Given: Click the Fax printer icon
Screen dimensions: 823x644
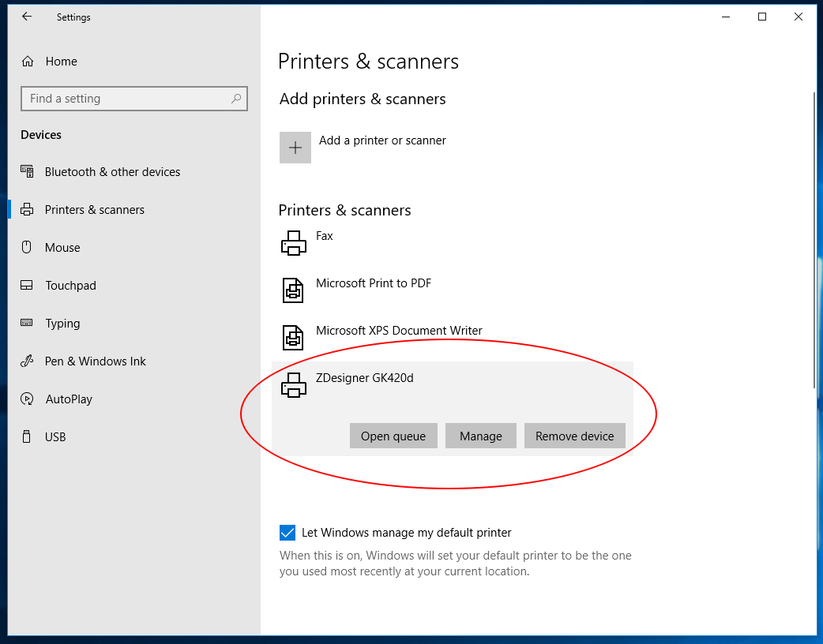Looking at the screenshot, I should tap(293, 242).
